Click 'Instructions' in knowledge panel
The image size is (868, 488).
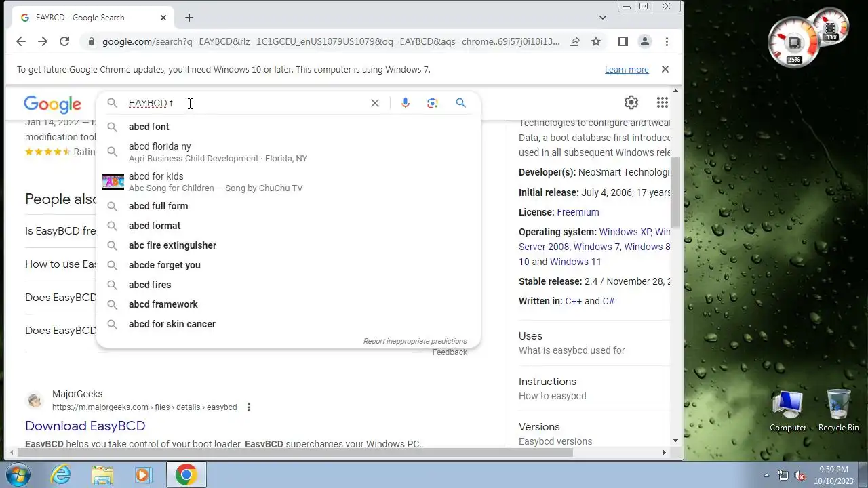click(547, 382)
